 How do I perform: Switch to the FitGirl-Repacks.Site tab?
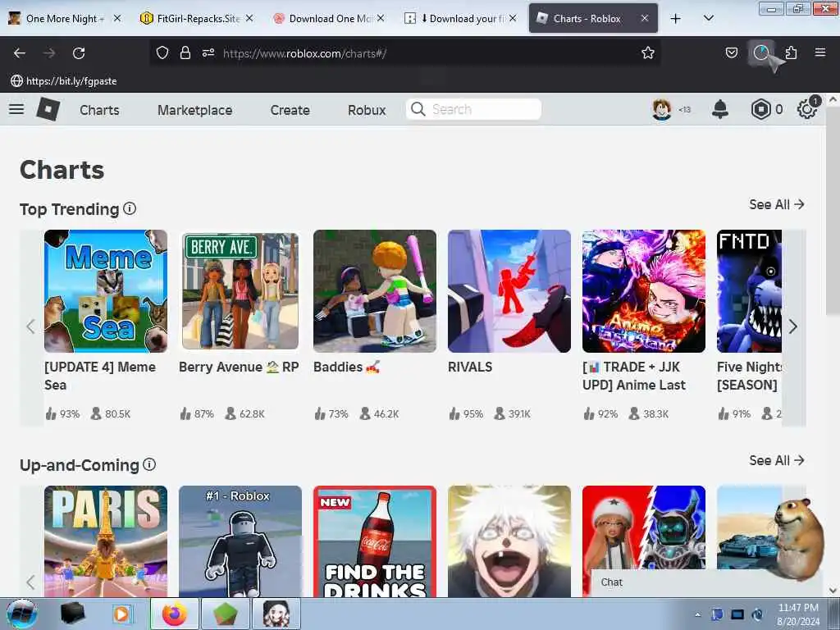coord(197,18)
